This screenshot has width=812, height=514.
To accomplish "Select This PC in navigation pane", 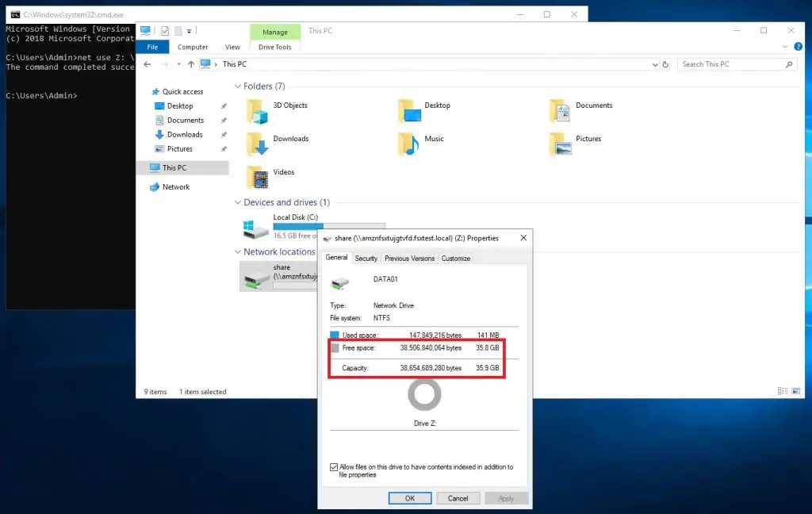I will [x=182, y=168].
